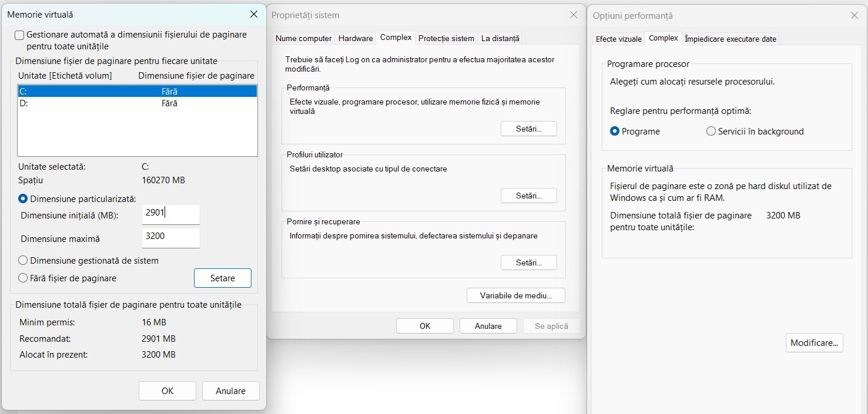Viewport: 868px width, 414px height.
Task: Click total paging size 3200 MB in Opțiuni performanță
Action: tap(783, 216)
